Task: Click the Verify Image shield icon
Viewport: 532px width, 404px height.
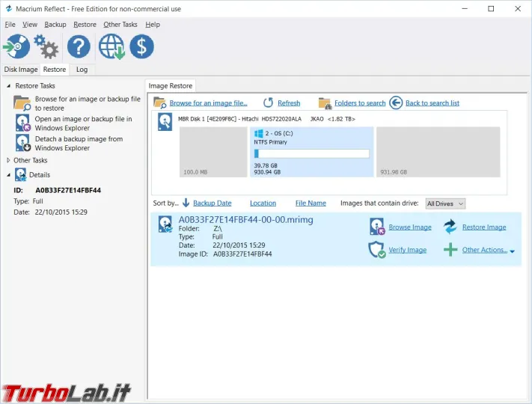Action: 377,250
